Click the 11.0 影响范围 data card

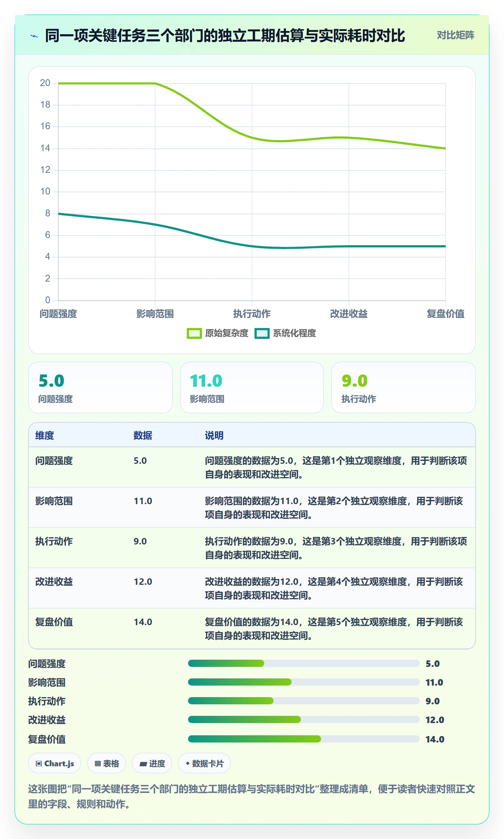(x=252, y=387)
